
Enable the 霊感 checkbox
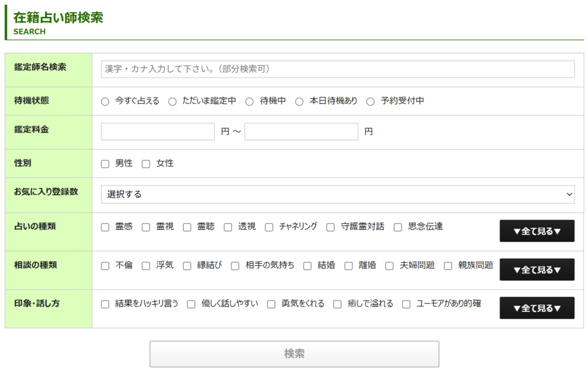(x=105, y=227)
